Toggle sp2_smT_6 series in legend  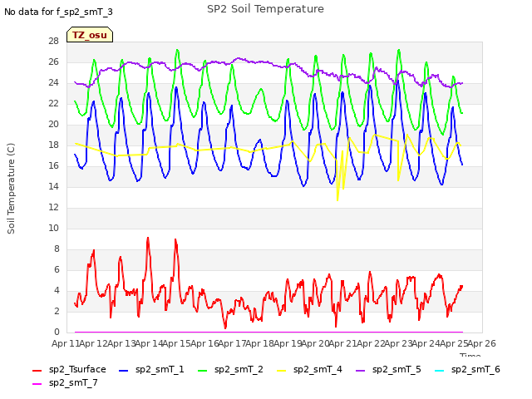click(x=467, y=369)
